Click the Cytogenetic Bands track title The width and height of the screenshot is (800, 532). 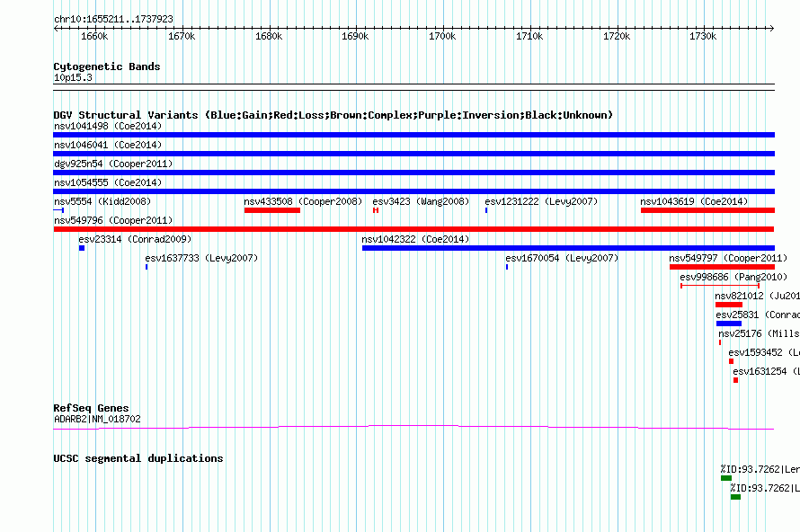tap(107, 66)
